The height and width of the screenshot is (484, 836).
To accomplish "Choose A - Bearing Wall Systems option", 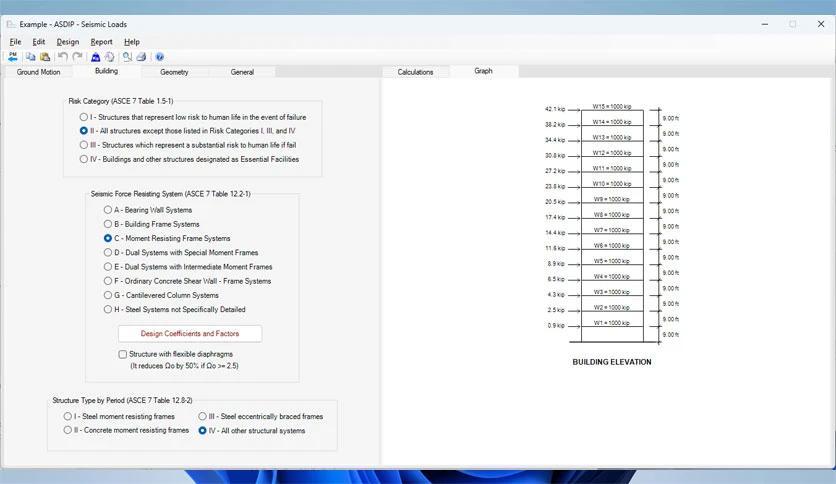I will [x=109, y=210].
